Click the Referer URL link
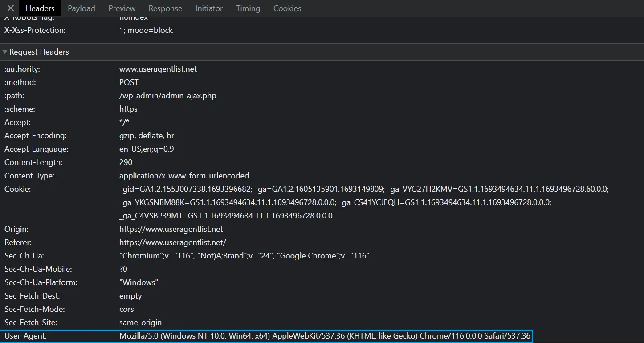644x343 pixels. click(x=173, y=242)
